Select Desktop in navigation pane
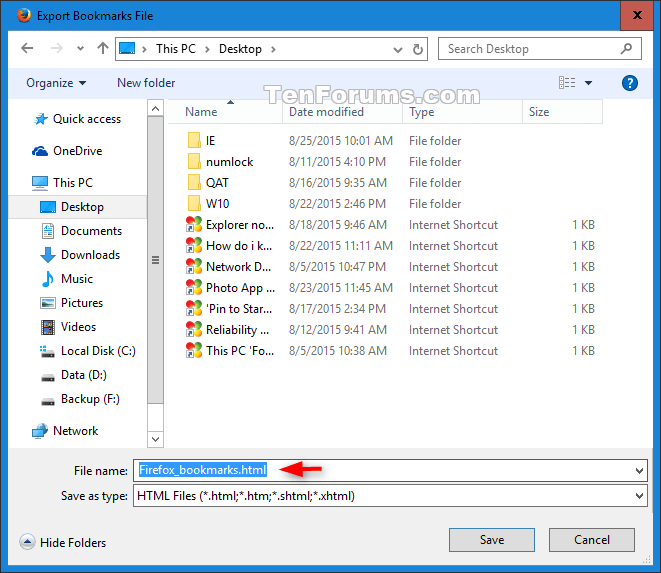 tap(78, 207)
